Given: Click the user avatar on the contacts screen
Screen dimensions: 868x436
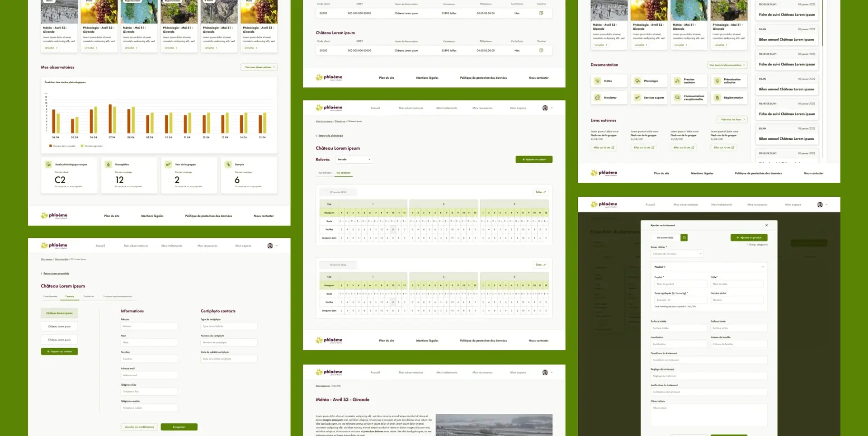Looking at the screenshot, I should point(270,246).
